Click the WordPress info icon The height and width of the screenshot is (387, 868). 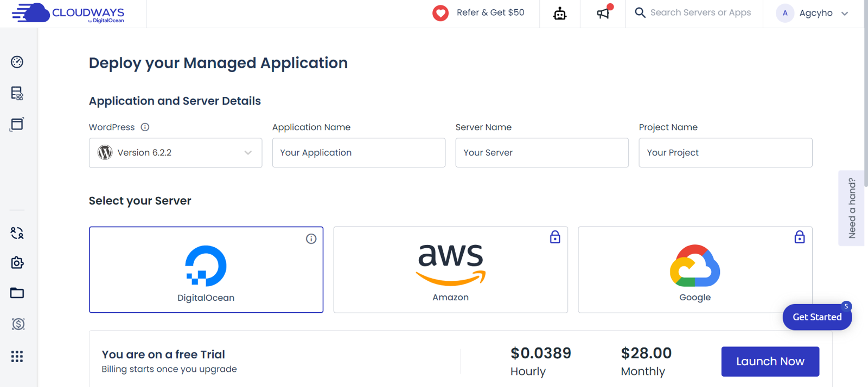[x=145, y=127]
